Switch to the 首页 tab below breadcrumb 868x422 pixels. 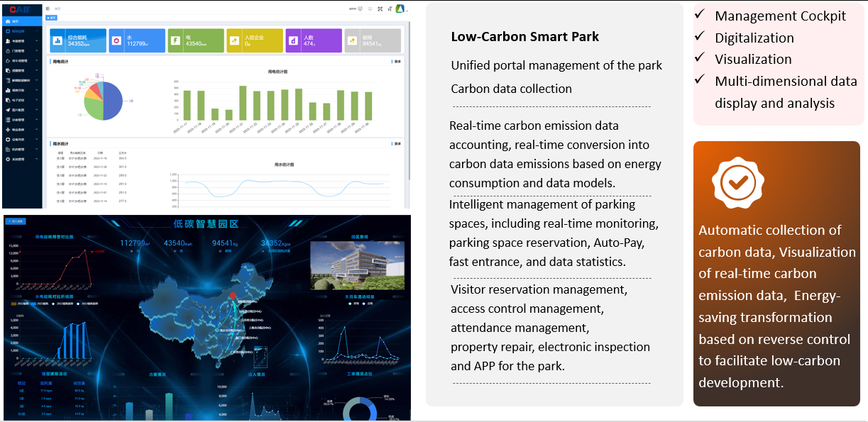pos(51,17)
